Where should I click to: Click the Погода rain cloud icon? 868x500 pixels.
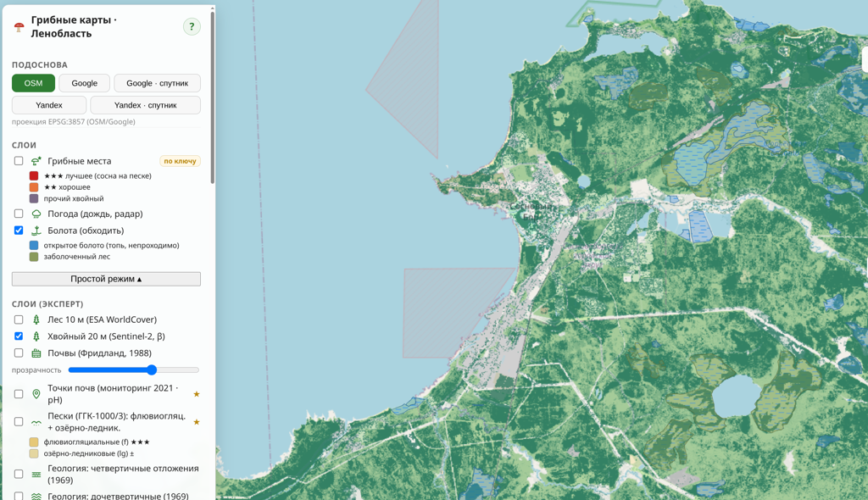click(36, 214)
